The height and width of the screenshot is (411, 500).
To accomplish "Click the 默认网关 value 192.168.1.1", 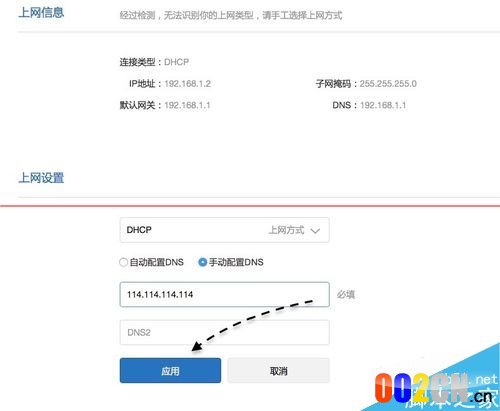I will (x=187, y=105).
